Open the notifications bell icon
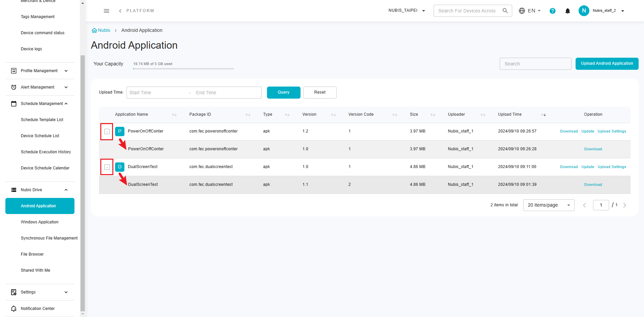The image size is (644, 317). [x=568, y=11]
